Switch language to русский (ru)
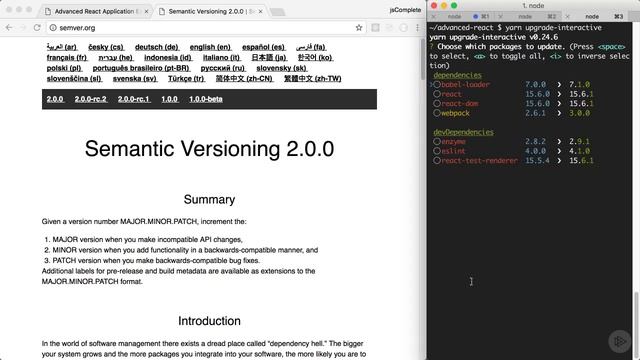Image resolution: width=640 pixels, height=360 pixels. coord(223,68)
